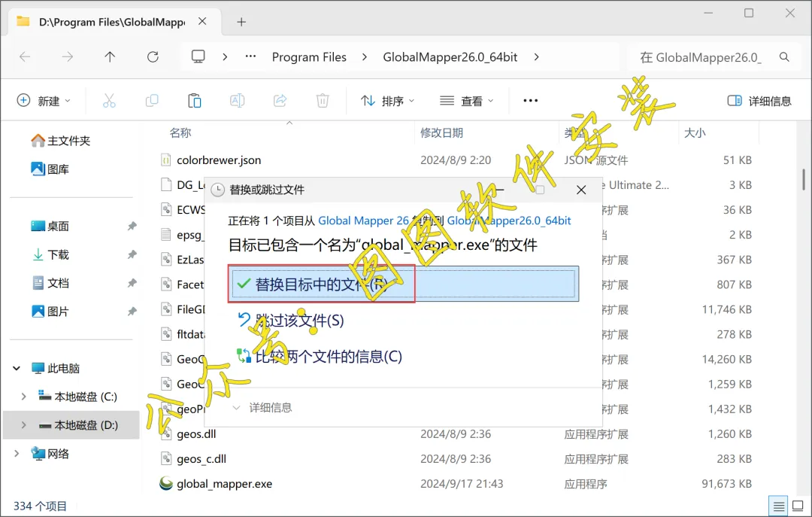
Task: Open the 查看 (View) dropdown
Action: pos(466,101)
